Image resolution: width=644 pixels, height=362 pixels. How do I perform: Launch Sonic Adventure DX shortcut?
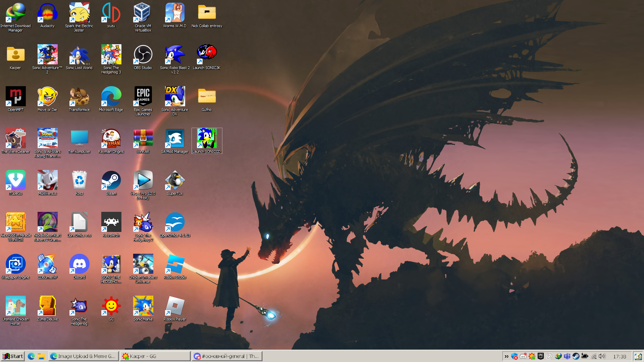coord(175,101)
